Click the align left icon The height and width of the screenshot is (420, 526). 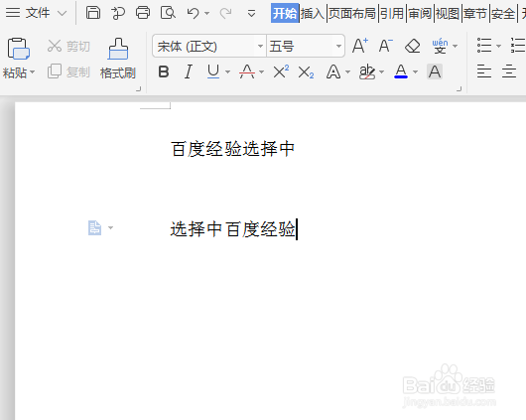point(484,71)
